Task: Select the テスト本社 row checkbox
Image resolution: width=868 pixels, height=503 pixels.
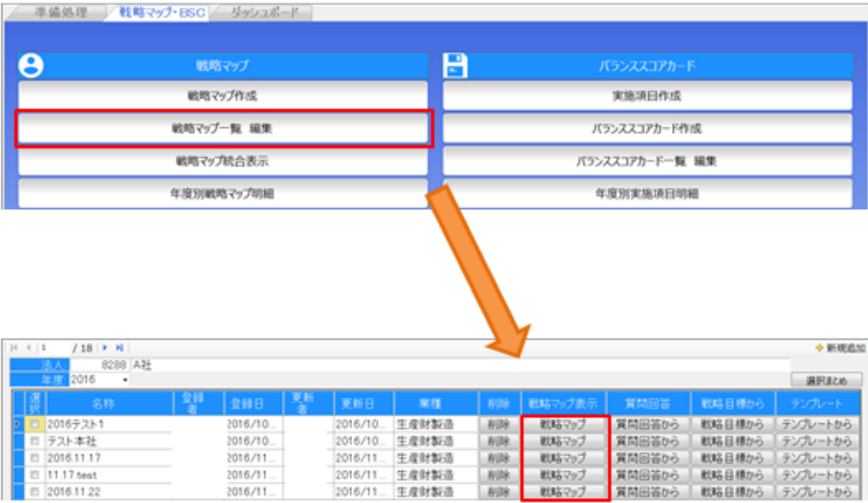Action: point(34,440)
